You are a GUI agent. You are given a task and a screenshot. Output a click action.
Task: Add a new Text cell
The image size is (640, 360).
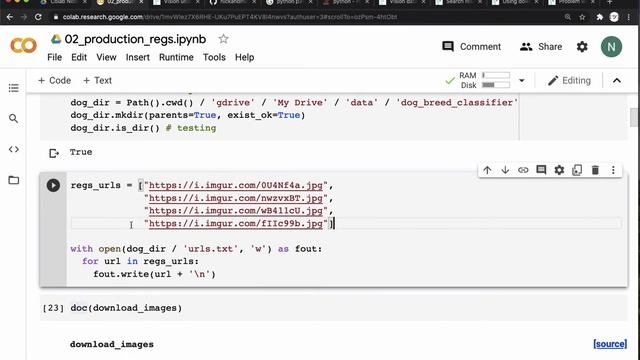coord(97,80)
